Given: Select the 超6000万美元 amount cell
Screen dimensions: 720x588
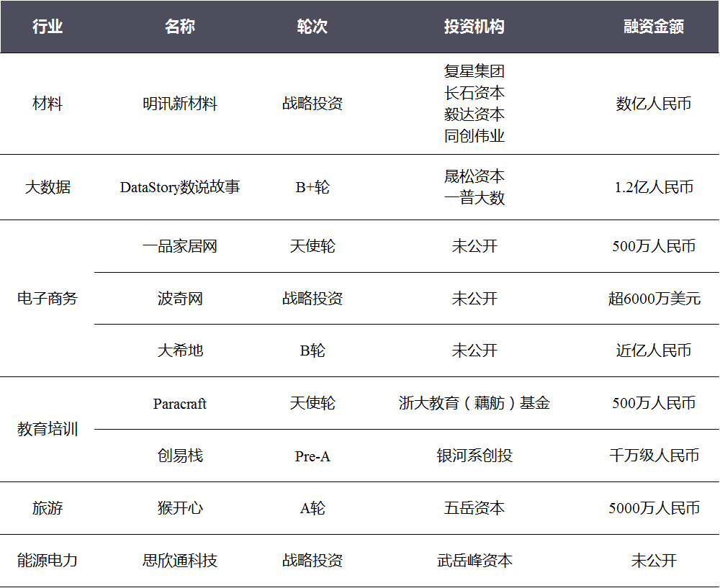Looking at the screenshot, I should point(654,299).
